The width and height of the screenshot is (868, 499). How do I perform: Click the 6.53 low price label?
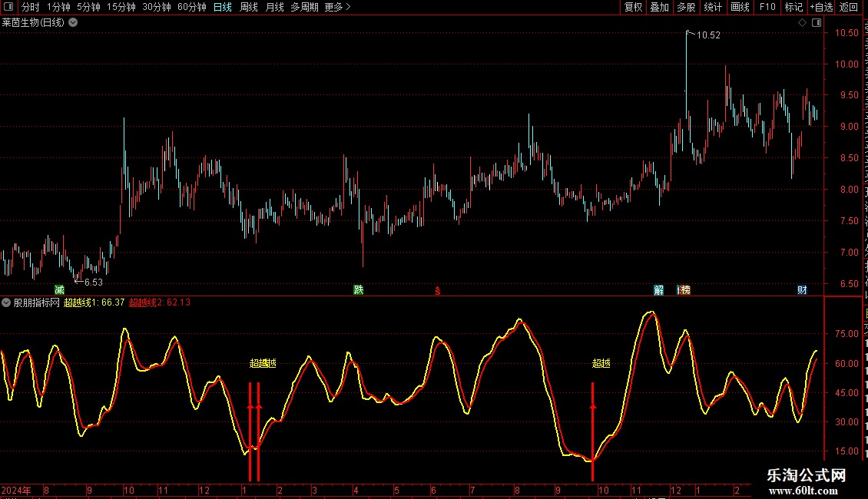pyautogui.click(x=94, y=283)
